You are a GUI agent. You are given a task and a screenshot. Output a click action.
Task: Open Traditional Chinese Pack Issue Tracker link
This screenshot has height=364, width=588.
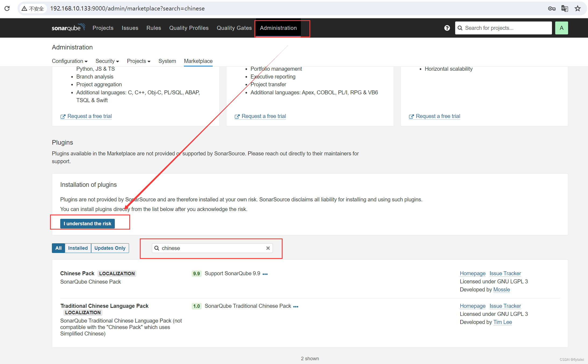(x=505, y=306)
